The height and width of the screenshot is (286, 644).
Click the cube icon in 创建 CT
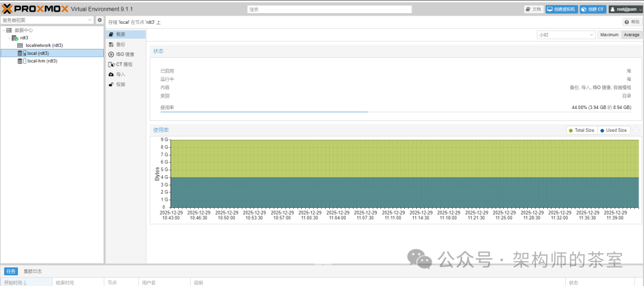pos(584,9)
